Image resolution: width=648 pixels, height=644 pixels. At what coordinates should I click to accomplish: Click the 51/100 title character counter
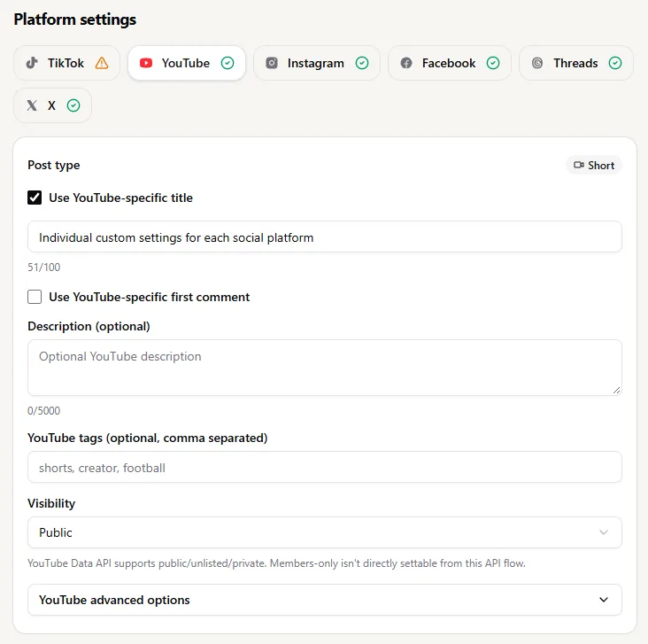point(43,268)
